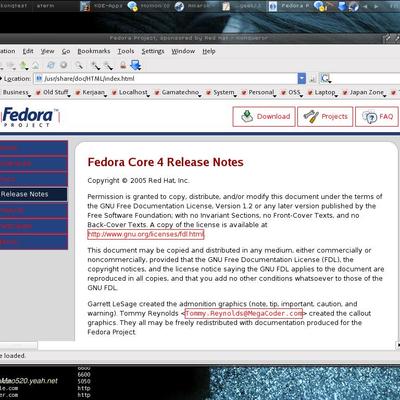Click the green Up navigation arrow
The height and width of the screenshot is (400, 400).
[x=24, y=65]
